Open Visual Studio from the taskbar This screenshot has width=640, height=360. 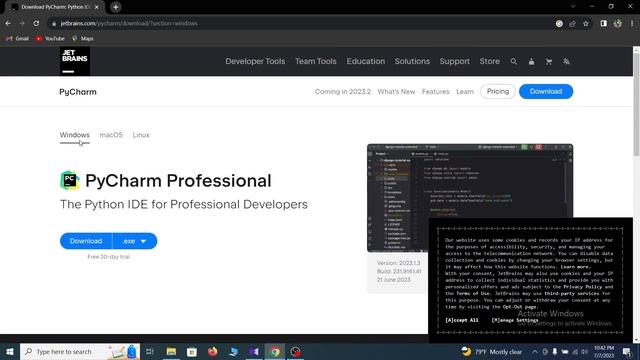pyautogui.click(x=254, y=351)
